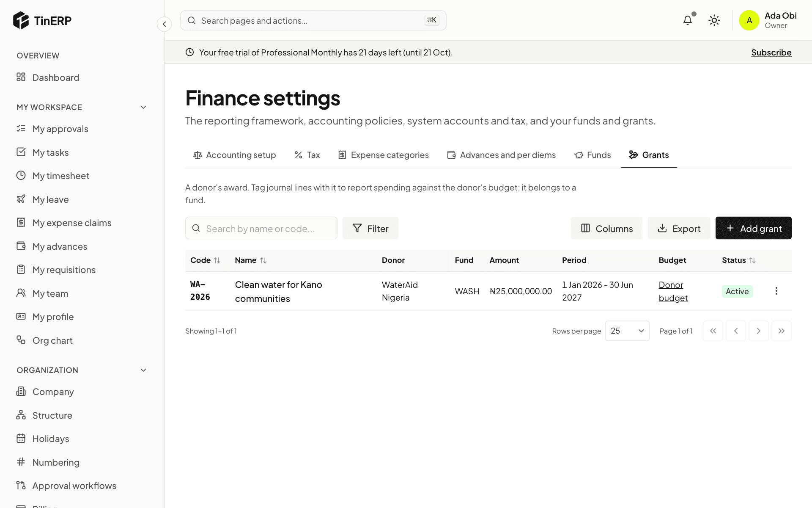812x508 pixels.
Task: Switch to the Funds tab
Action: click(x=593, y=155)
